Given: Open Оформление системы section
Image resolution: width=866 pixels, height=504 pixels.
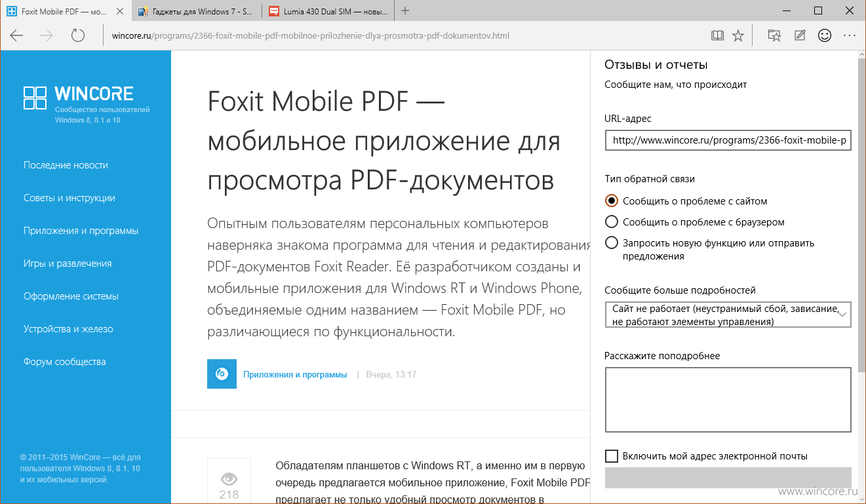Looking at the screenshot, I should click(71, 296).
